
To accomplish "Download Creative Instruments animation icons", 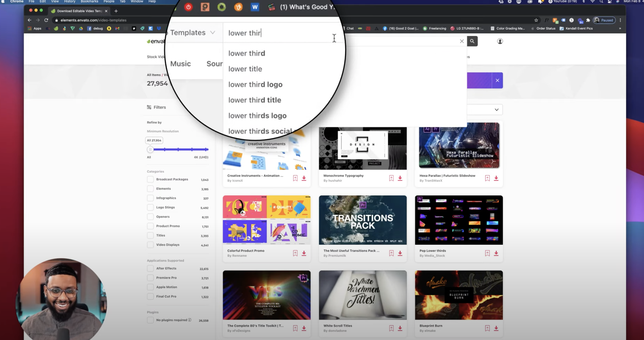I will pos(304,178).
